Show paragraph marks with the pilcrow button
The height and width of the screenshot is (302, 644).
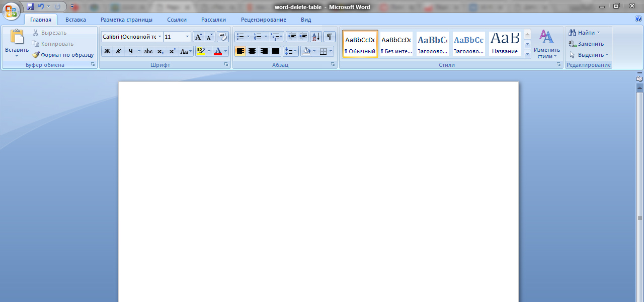pos(329,37)
